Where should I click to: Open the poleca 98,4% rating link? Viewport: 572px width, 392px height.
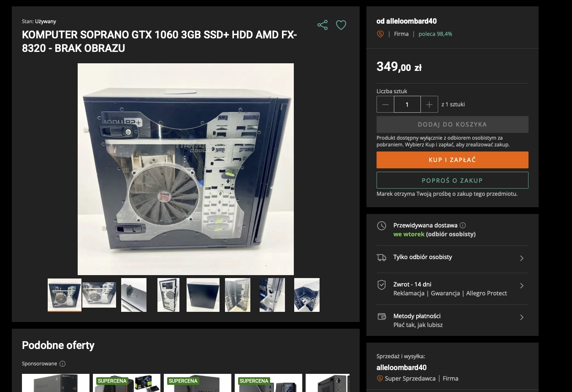(435, 34)
